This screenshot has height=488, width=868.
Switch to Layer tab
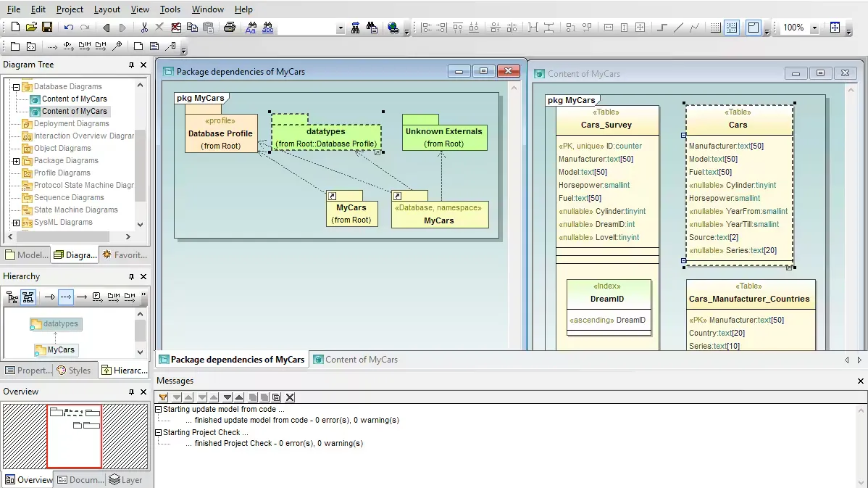125,480
